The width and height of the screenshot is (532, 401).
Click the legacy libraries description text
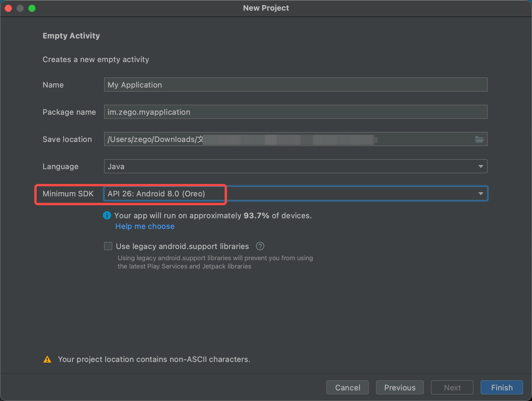pos(215,262)
